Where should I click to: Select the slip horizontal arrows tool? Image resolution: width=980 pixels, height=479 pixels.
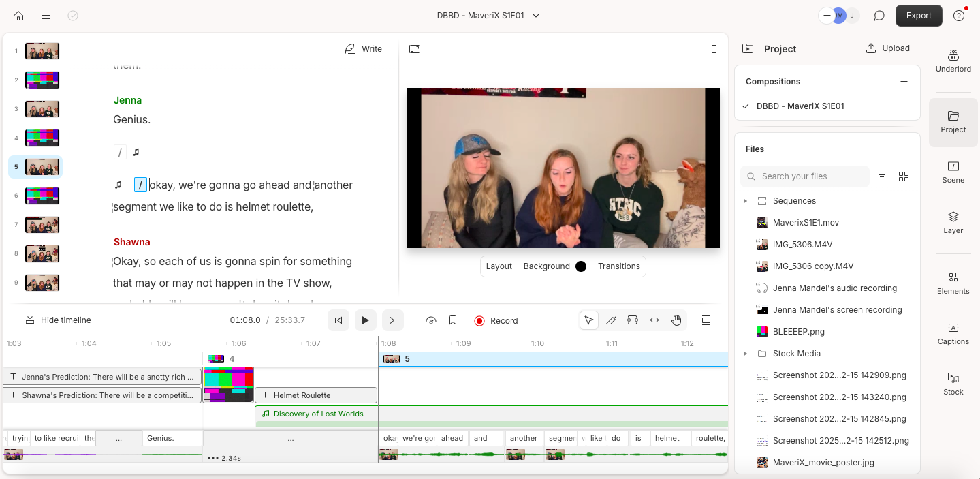(x=654, y=320)
